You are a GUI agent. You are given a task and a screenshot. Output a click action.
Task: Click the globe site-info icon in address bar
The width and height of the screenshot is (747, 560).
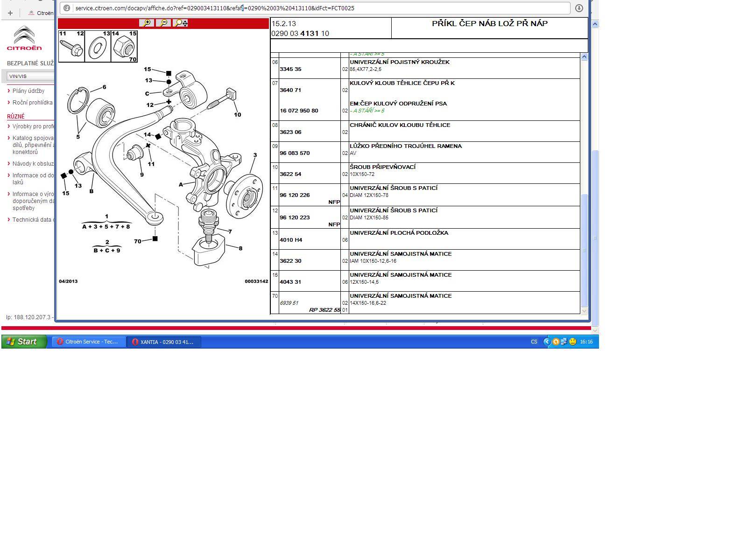point(67,8)
